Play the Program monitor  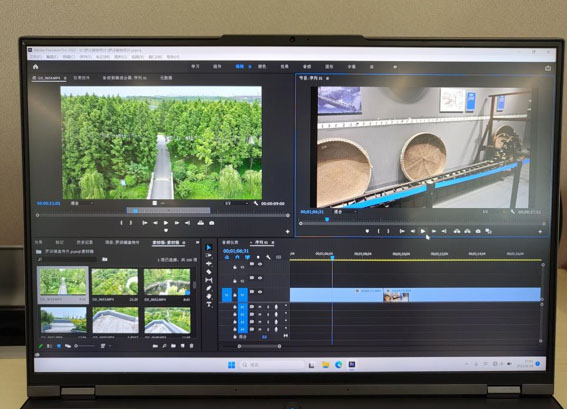pos(423,231)
